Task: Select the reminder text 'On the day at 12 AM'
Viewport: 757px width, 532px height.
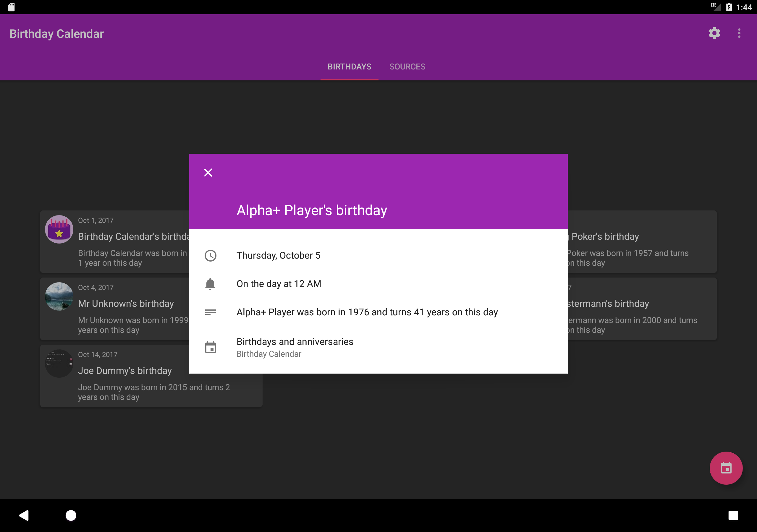Action: (279, 284)
